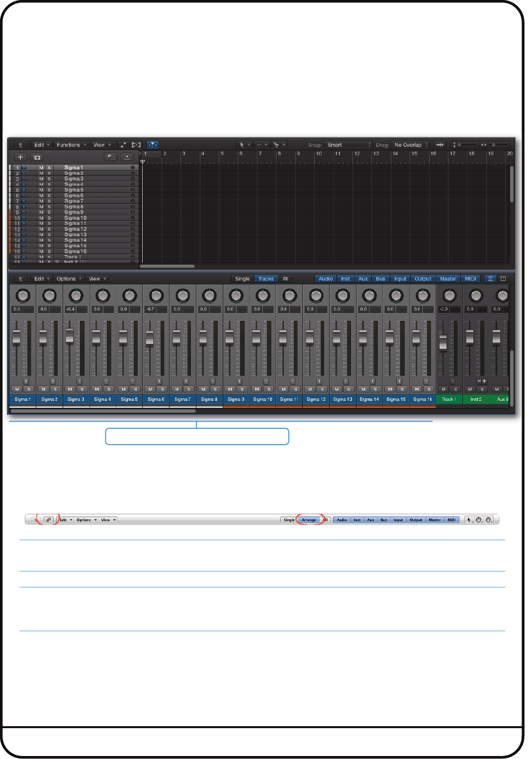
Task: Select the circled Arrange tab in lower bar
Action: [309, 520]
